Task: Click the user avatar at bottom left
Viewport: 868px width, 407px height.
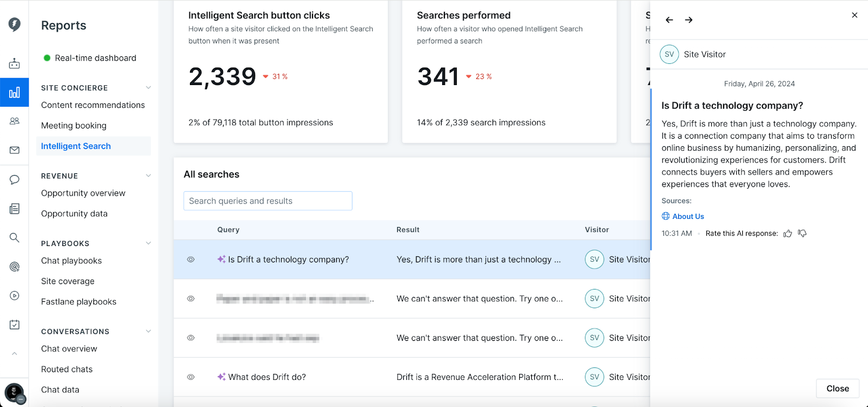Action: (15, 392)
